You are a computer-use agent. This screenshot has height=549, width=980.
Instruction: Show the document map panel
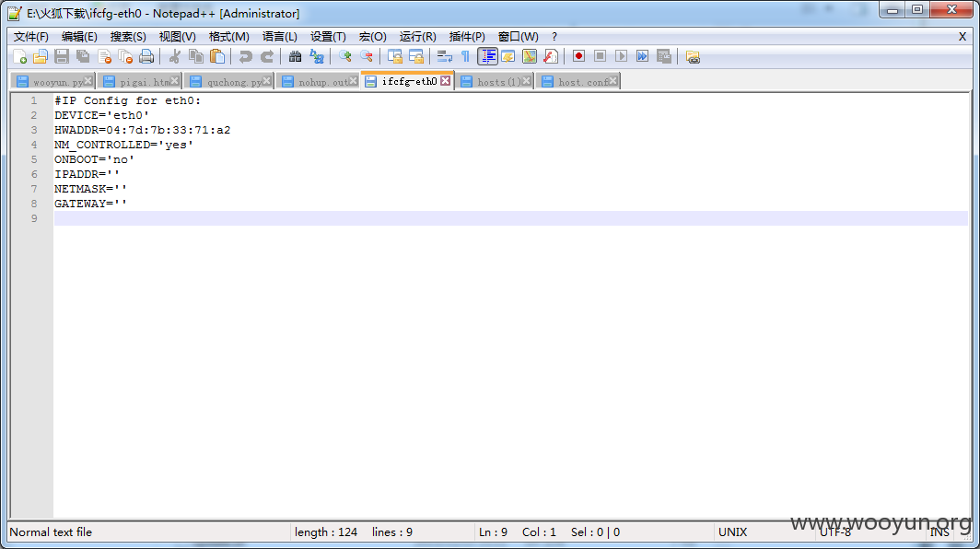[530, 57]
